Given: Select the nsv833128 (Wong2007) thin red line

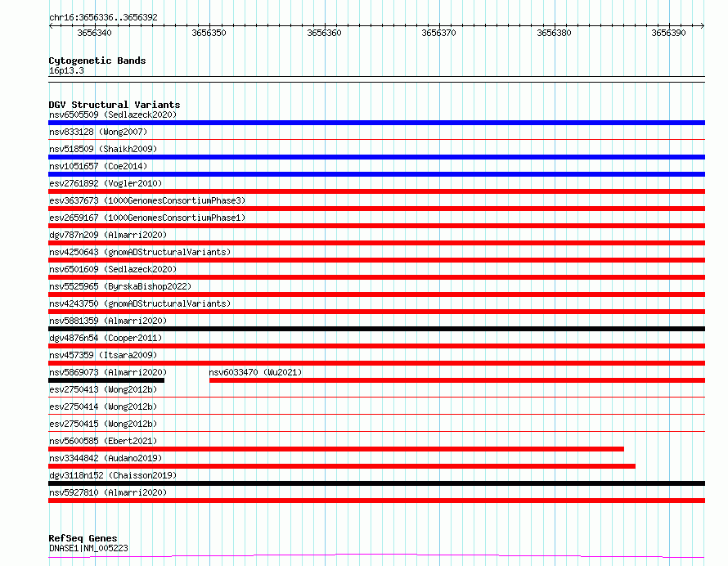Looking at the screenshot, I should point(376,139).
